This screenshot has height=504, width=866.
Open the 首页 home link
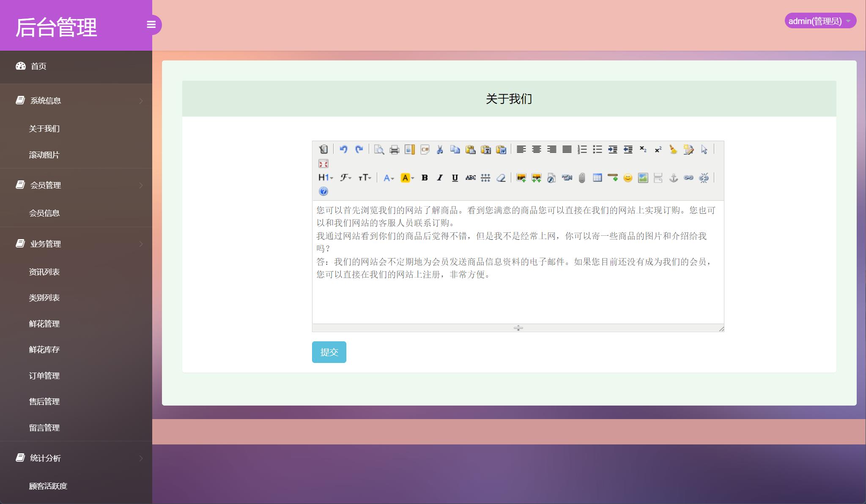point(38,66)
